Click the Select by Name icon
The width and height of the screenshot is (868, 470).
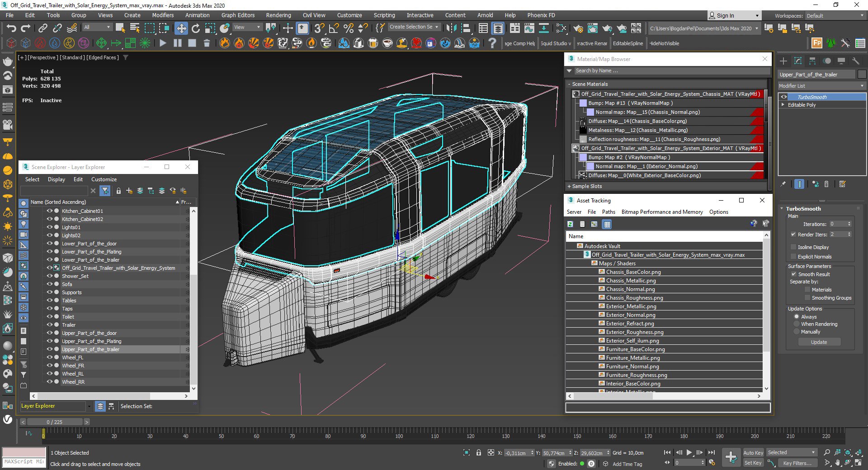(134, 28)
